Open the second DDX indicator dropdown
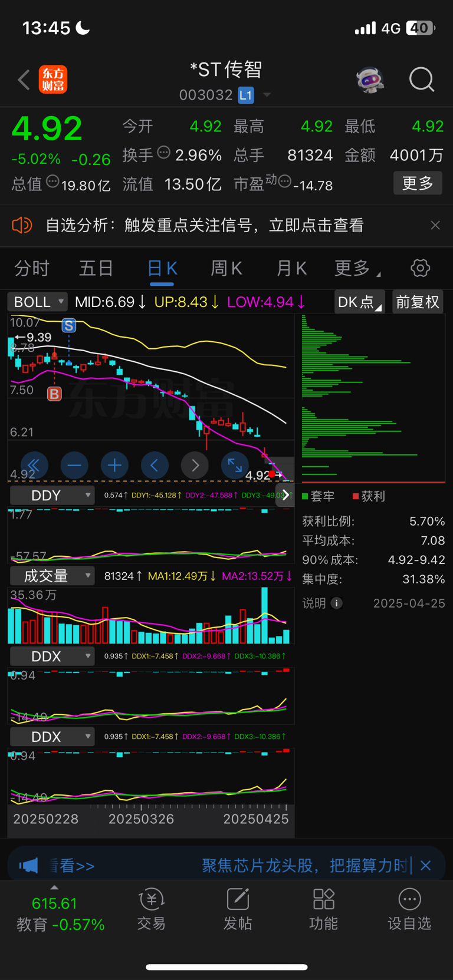 pos(52,737)
